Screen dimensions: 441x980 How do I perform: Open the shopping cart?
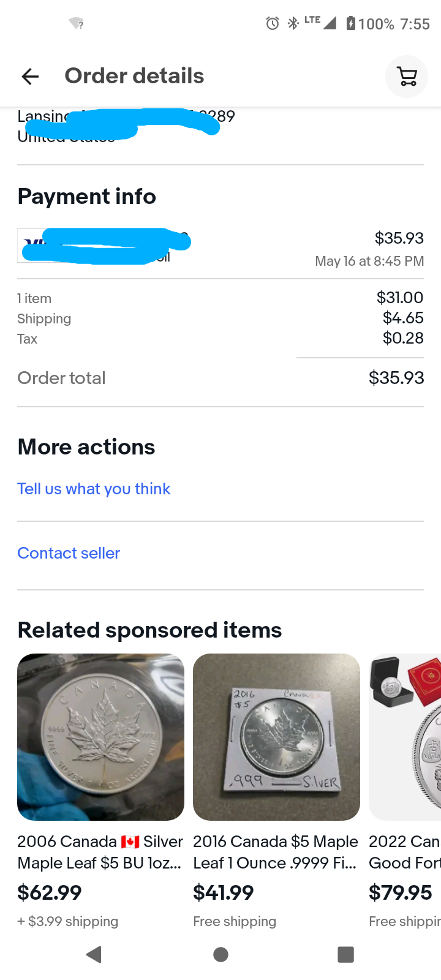[x=407, y=77]
